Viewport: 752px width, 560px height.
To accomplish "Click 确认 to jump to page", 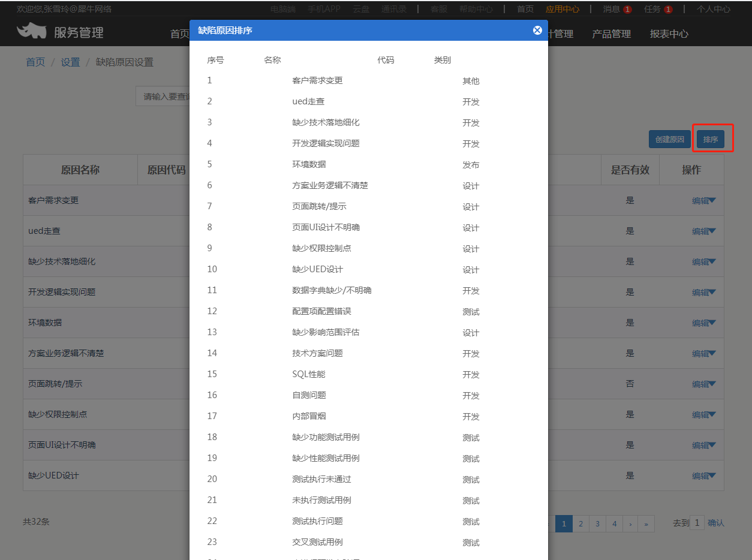I will pos(716,523).
